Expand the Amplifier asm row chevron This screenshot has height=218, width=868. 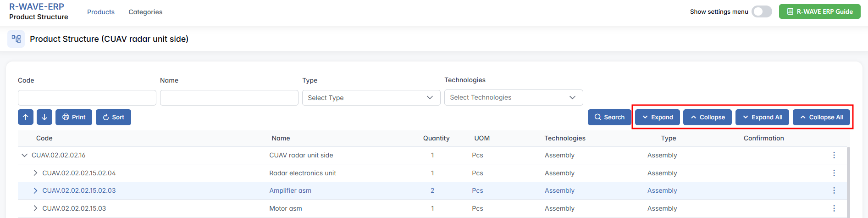[x=35, y=190]
